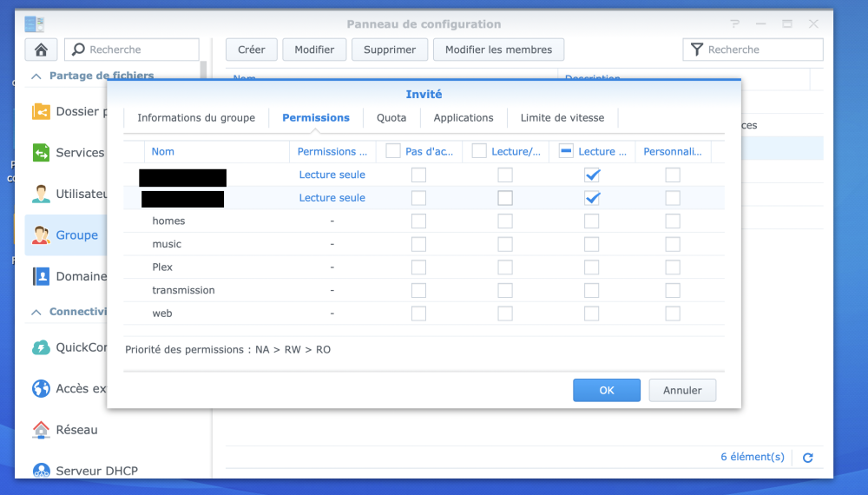Click the Control Panel window logo icon
The height and width of the screenshot is (495, 868).
(x=35, y=23)
